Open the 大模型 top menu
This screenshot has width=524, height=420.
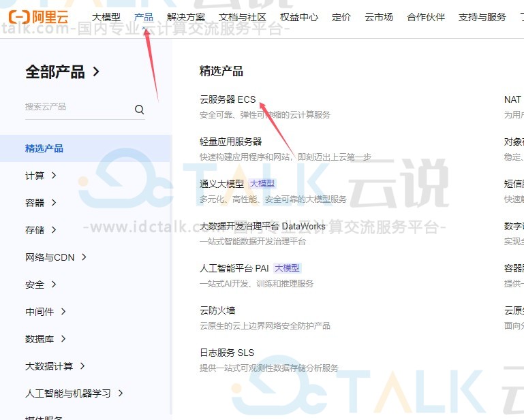point(106,17)
